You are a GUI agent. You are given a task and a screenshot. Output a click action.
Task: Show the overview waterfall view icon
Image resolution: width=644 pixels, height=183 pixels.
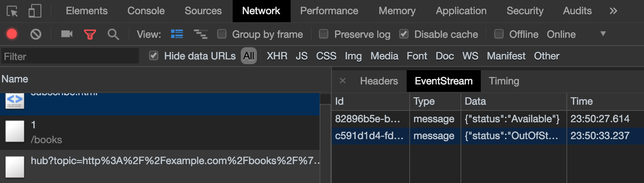(201, 34)
